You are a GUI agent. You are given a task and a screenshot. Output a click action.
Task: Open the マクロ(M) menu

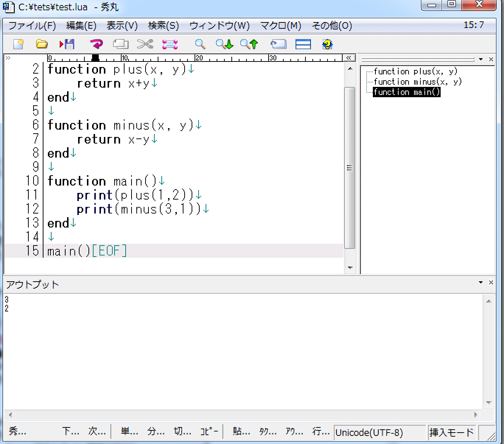click(x=280, y=25)
